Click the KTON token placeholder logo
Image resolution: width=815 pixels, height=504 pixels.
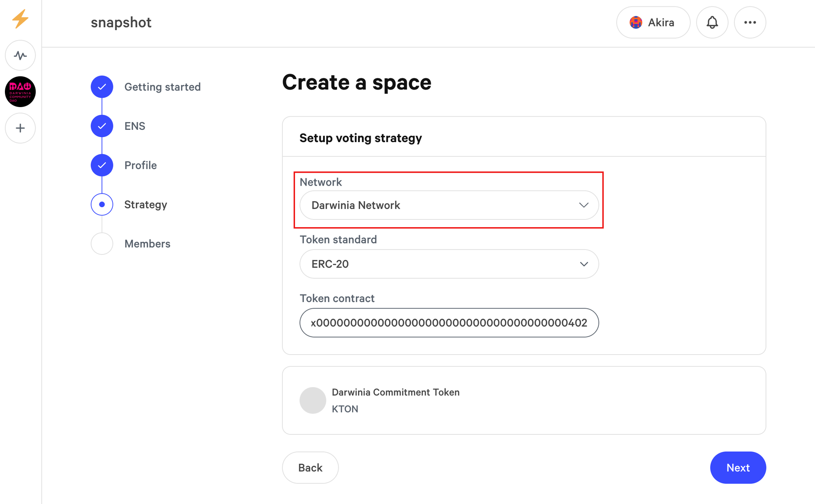(x=313, y=400)
